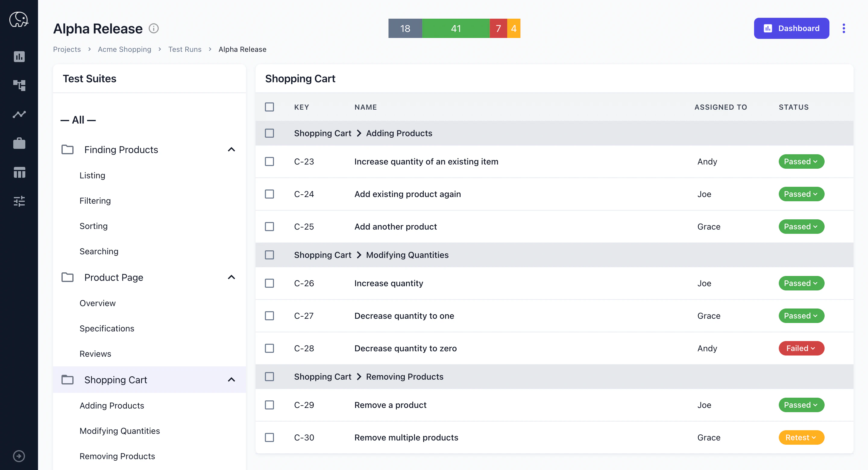Open the status dropdown showing Failed for C-28

pyautogui.click(x=801, y=348)
